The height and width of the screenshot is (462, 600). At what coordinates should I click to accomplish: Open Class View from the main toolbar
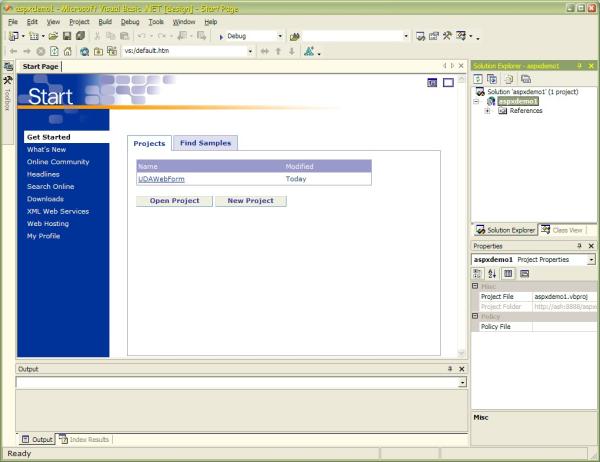(461, 36)
